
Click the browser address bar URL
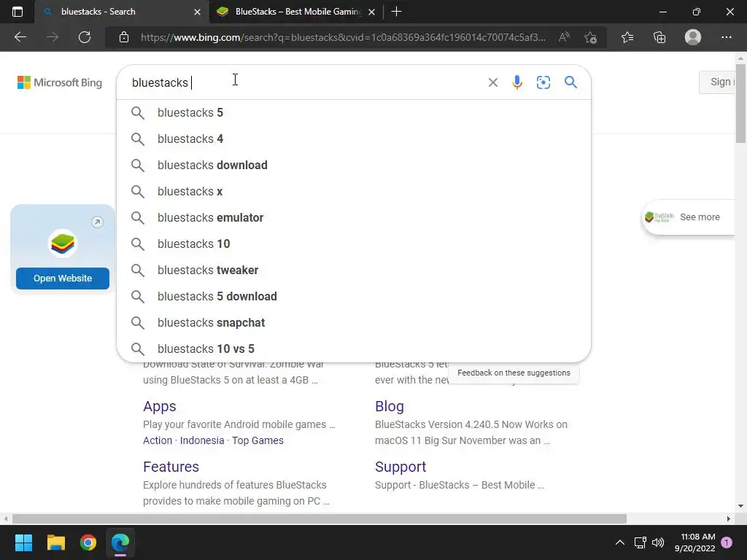[x=343, y=37]
